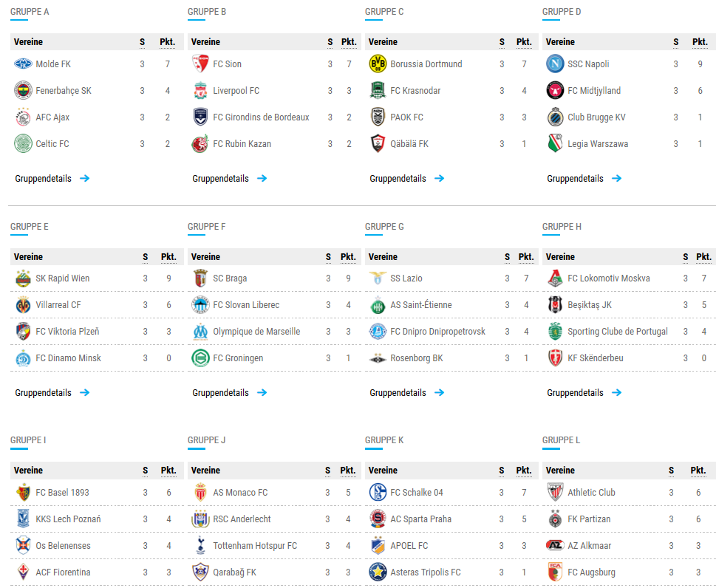716x588 pixels.
Task: Open the AS Monaco FC link
Action: coord(240,493)
